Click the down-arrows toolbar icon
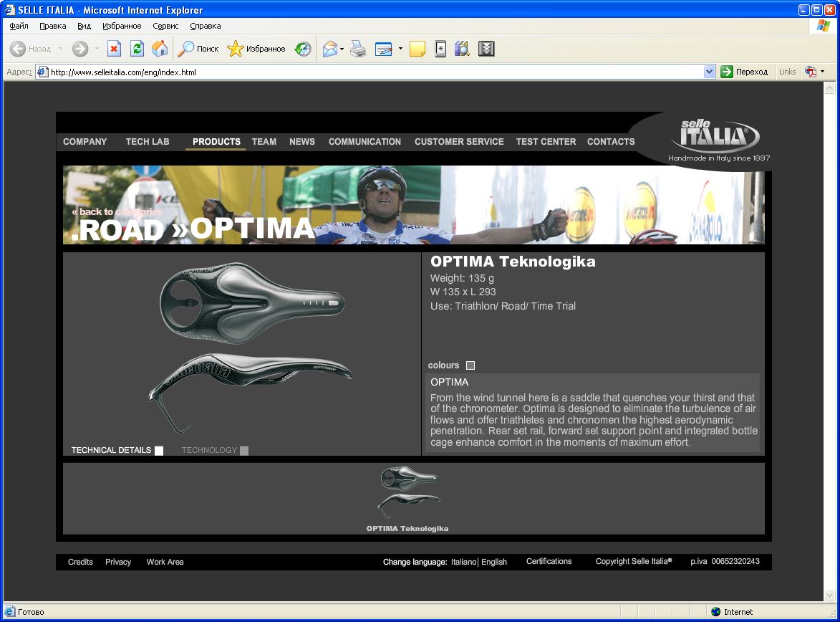 (486, 49)
